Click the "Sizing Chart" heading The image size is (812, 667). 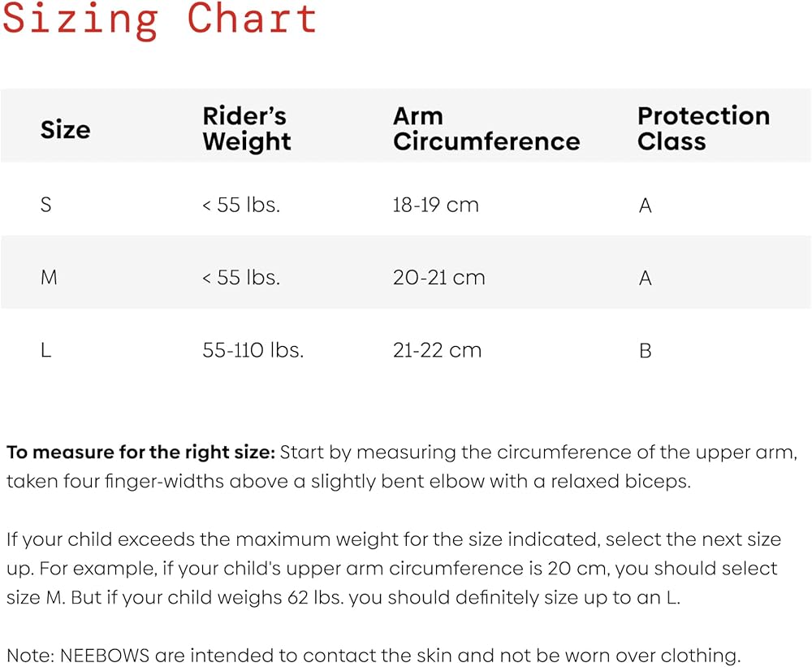click(x=159, y=19)
